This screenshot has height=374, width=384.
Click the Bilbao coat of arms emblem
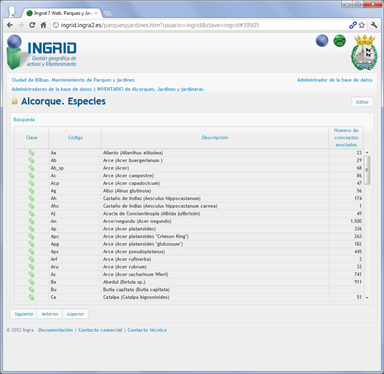click(x=364, y=52)
